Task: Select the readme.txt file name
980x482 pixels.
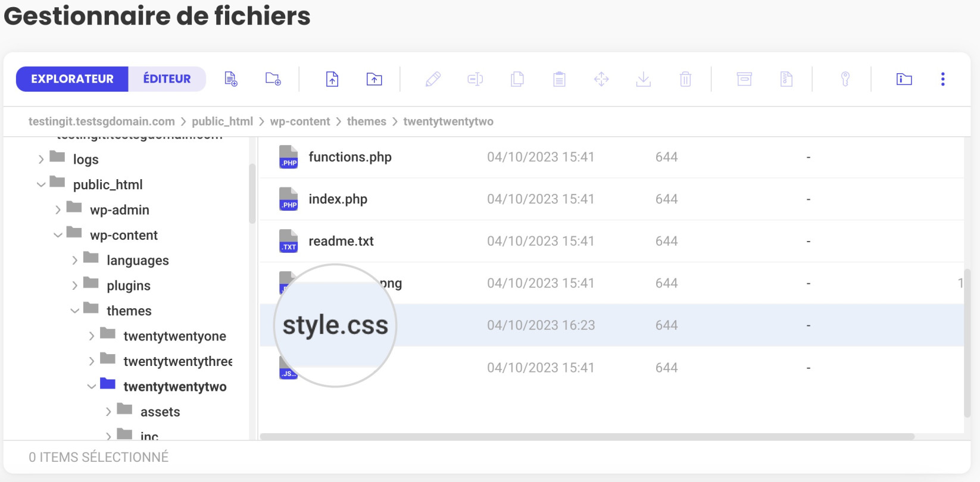Action: click(x=341, y=241)
